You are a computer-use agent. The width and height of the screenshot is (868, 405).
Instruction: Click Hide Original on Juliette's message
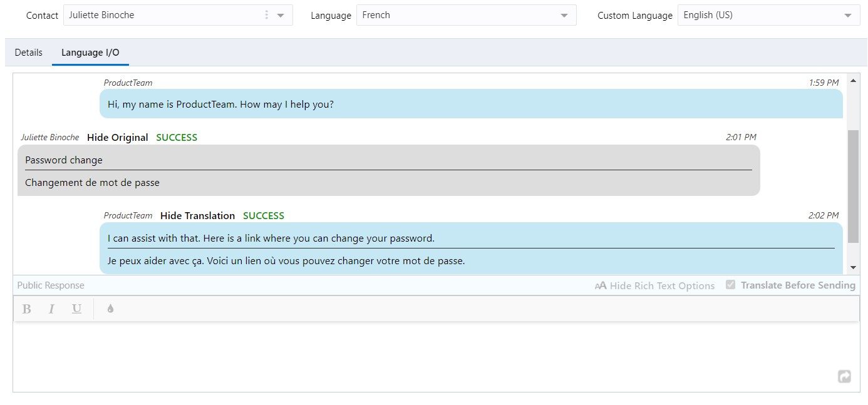[x=118, y=138]
